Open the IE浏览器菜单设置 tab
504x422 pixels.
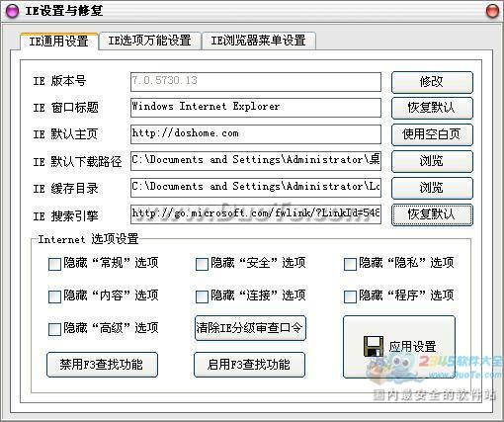click(259, 41)
